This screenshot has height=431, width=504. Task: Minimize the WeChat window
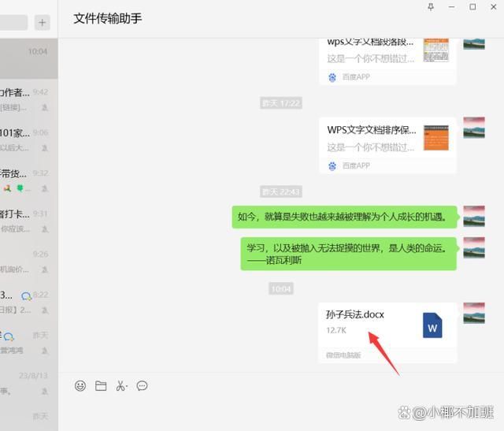tap(451, 7)
